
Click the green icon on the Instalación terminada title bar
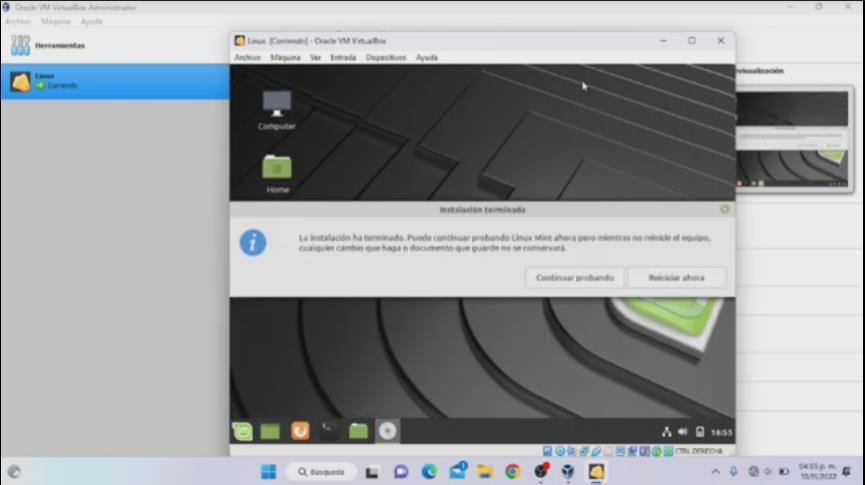pyautogui.click(x=724, y=209)
